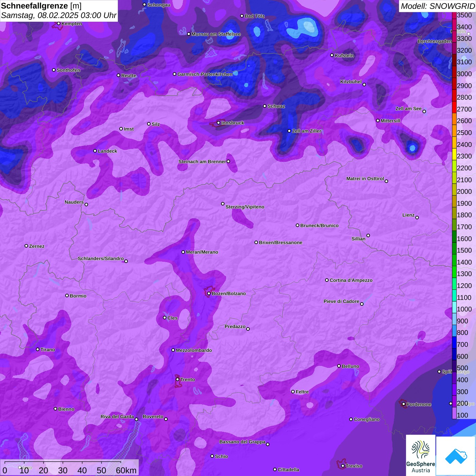Viewport: 476px width, 476px height.
Task: Select the Schwaz city marker dot
Action: click(x=265, y=106)
